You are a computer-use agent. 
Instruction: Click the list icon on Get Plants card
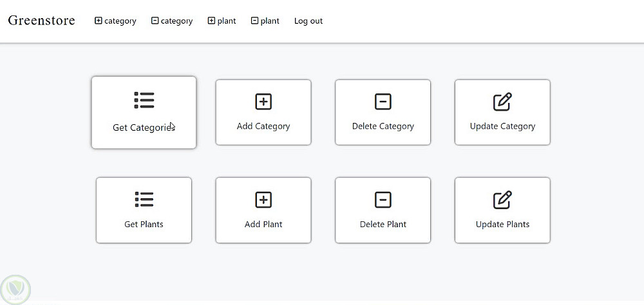point(144,199)
